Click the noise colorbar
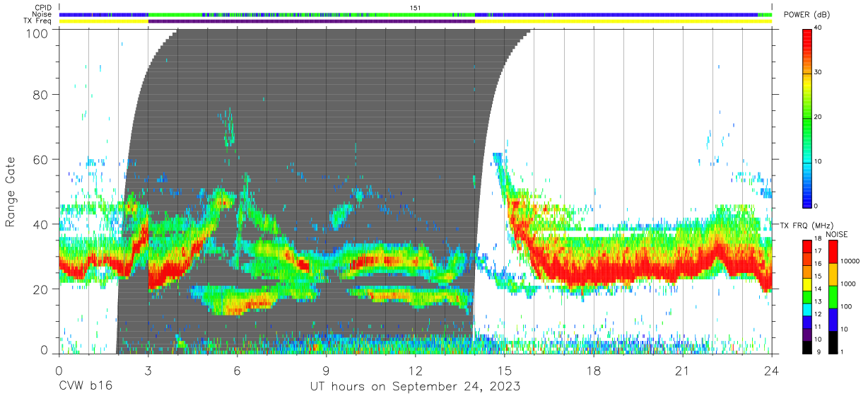 pyautogui.click(x=833, y=296)
